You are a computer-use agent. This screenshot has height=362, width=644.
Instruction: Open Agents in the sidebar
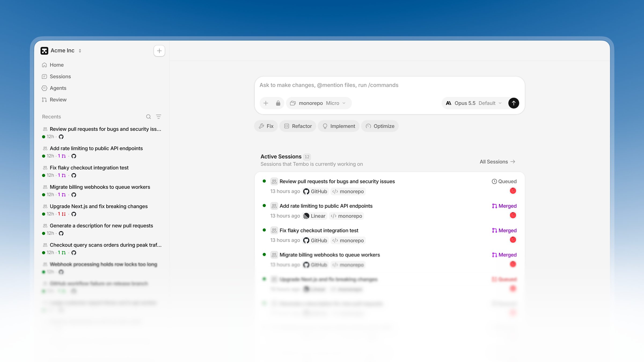58,88
